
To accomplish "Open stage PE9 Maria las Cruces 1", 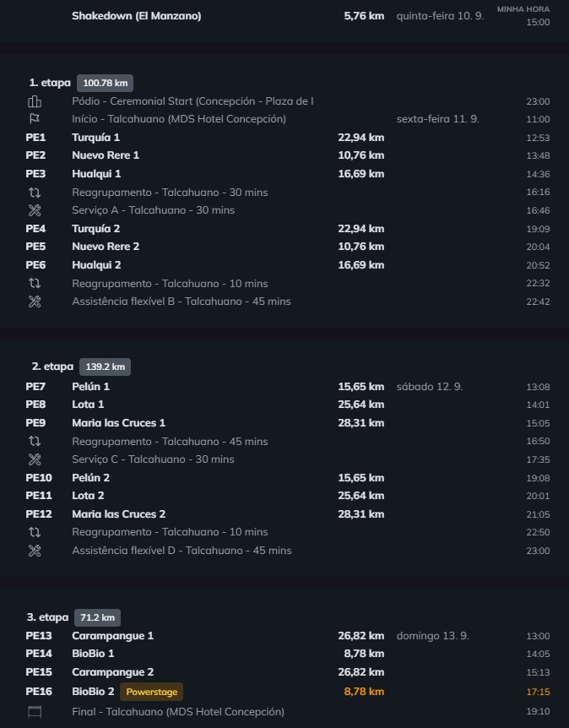I will pos(288,423).
